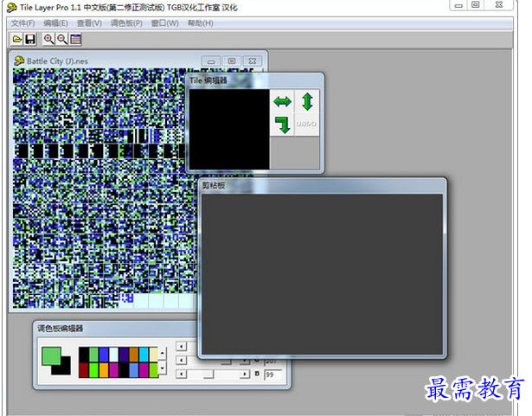Open the 窗口(W) menu
The width and height of the screenshot is (532, 416).
pyautogui.click(x=164, y=23)
